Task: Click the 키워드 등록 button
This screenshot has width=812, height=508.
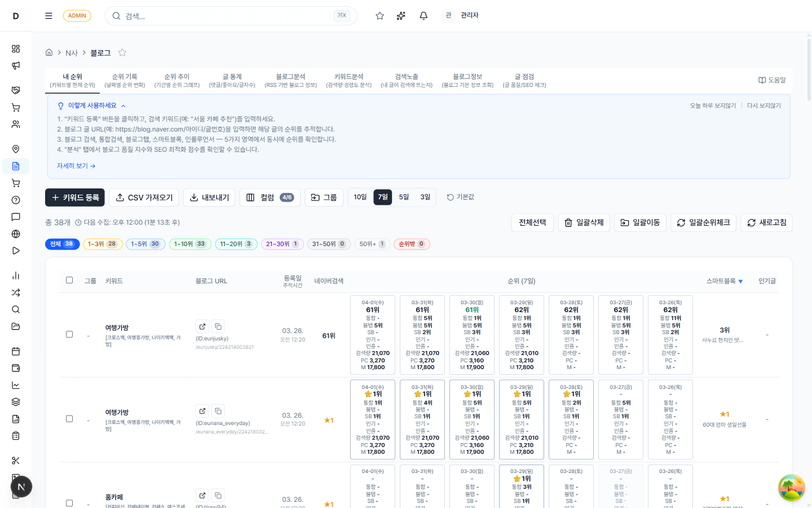Action: coord(75,198)
